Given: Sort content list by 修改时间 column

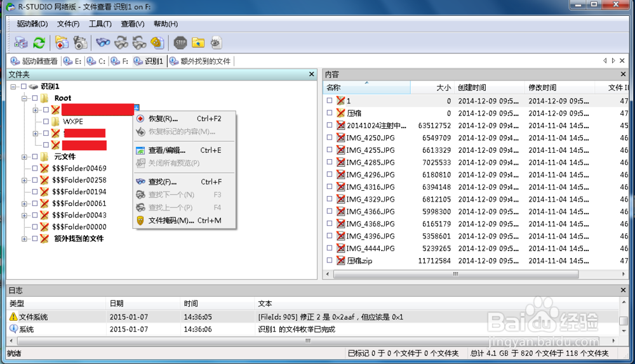Looking at the screenshot, I should click(559, 88).
